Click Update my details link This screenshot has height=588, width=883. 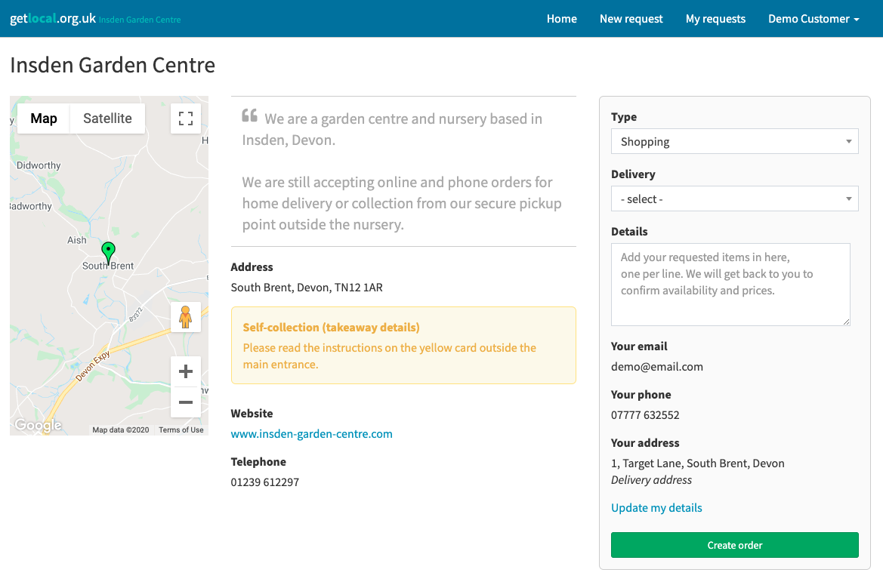click(x=656, y=507)
